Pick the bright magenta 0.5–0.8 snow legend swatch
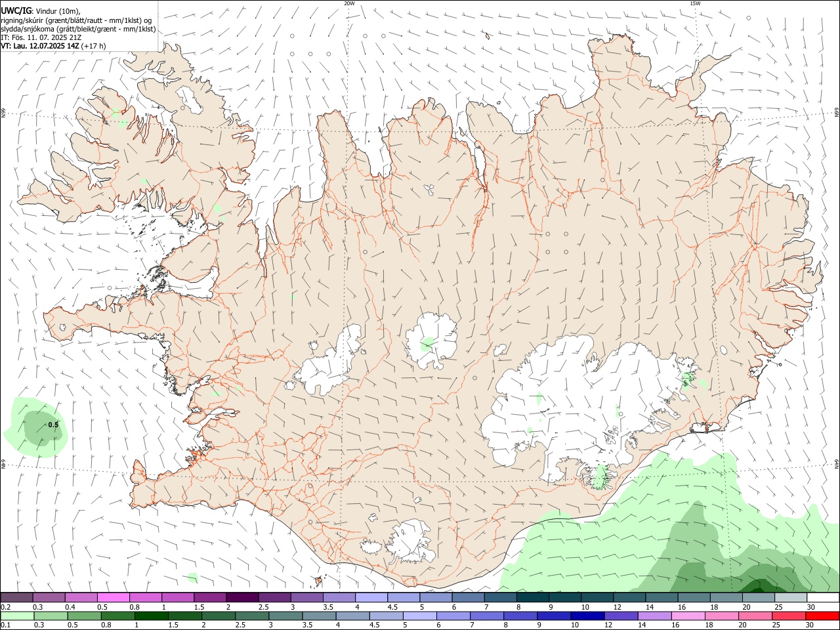840x630 pixels. coord(113,597)
